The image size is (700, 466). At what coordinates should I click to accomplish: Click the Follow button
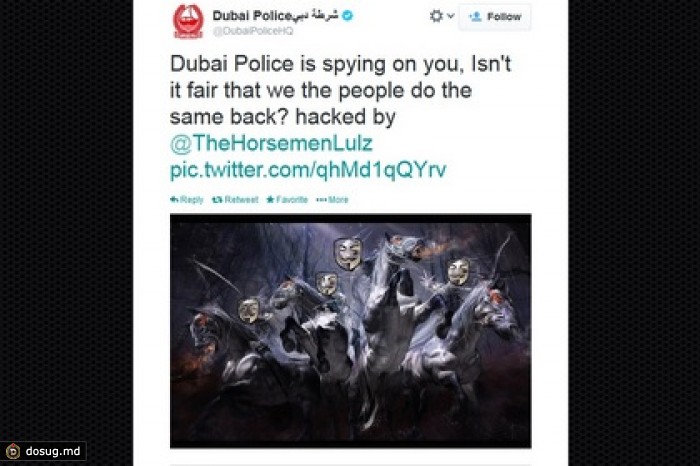(495, 17)
